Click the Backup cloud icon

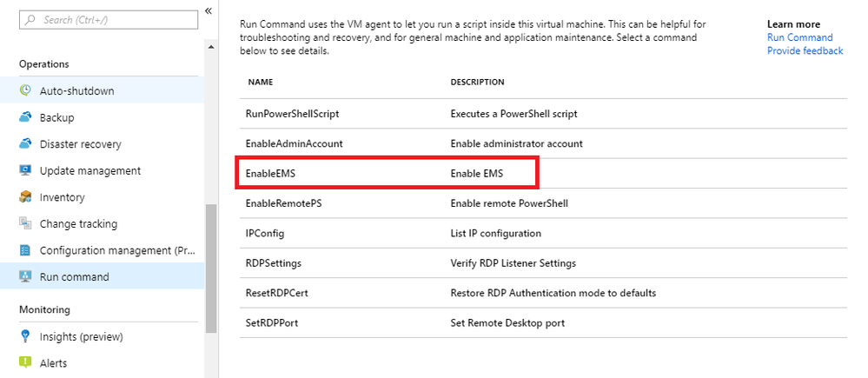coord(25,117)
